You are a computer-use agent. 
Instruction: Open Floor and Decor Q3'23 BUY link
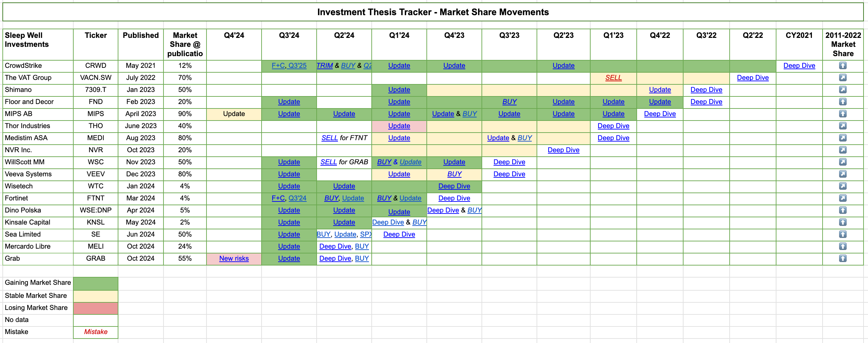[509, 102]
